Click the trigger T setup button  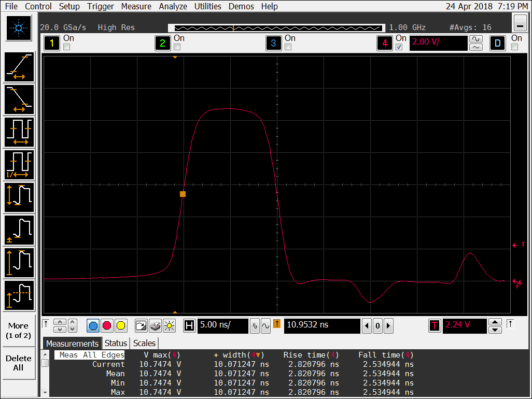coord(435,326)
